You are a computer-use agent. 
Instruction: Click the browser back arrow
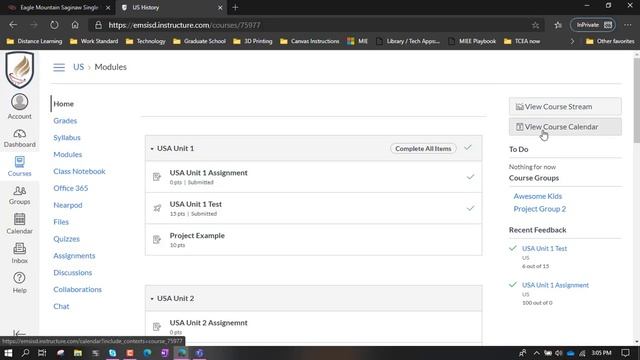[13, 25]
